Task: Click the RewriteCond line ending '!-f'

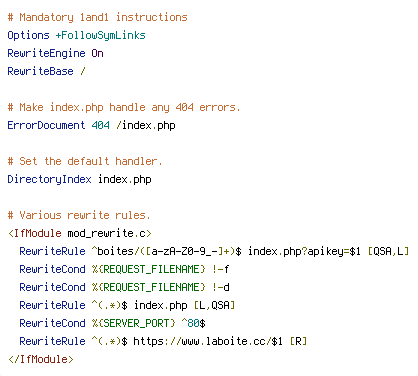Action: pyautogui.click(x=124, y=269)
